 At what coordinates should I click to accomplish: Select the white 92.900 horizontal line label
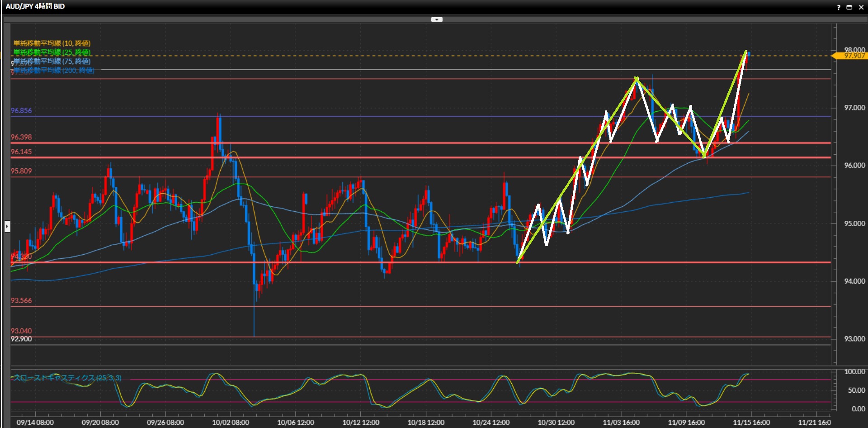[x=21, y=339]
